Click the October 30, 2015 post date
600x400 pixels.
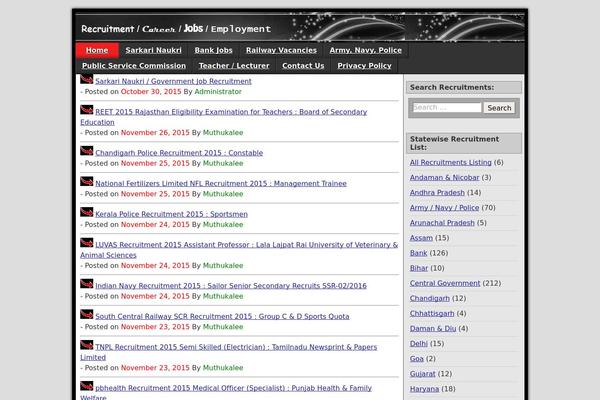pos(151,91)
